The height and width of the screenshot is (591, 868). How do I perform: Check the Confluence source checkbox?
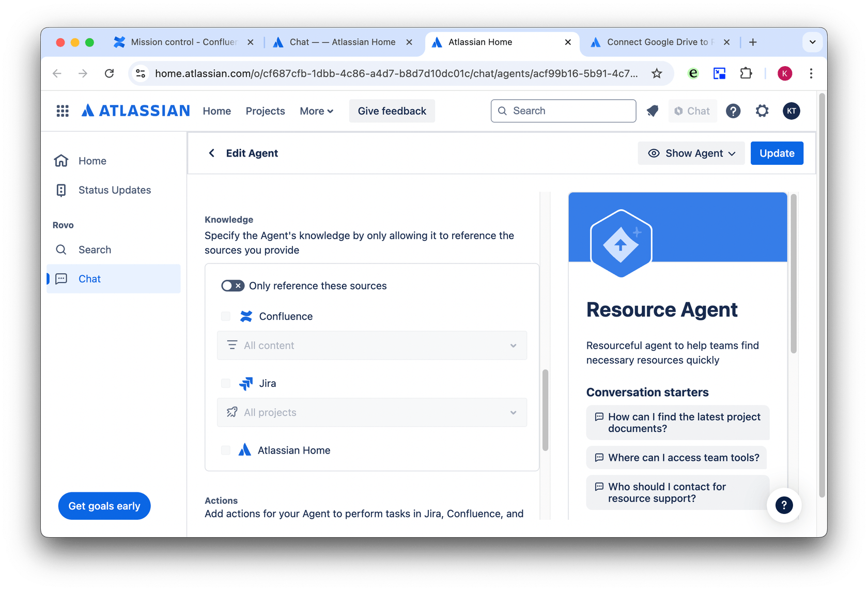pyautogui.click(x=226, y=317)
